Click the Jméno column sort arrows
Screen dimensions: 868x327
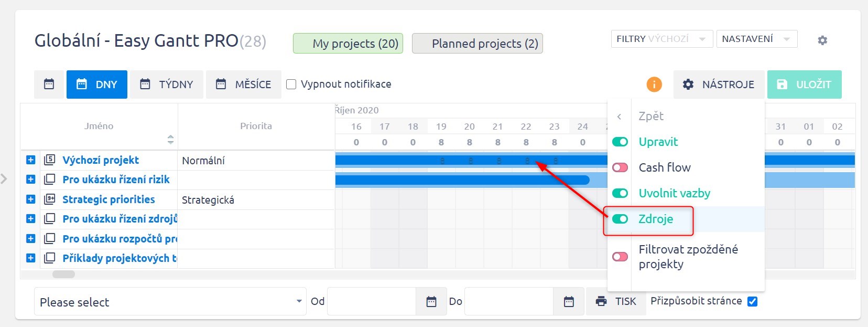[x=170, y=139]
